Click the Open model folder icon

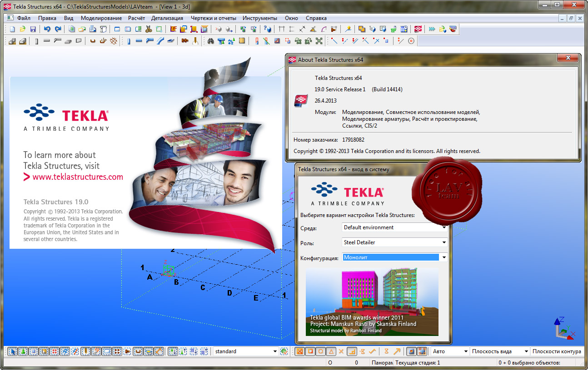point(22,29)
